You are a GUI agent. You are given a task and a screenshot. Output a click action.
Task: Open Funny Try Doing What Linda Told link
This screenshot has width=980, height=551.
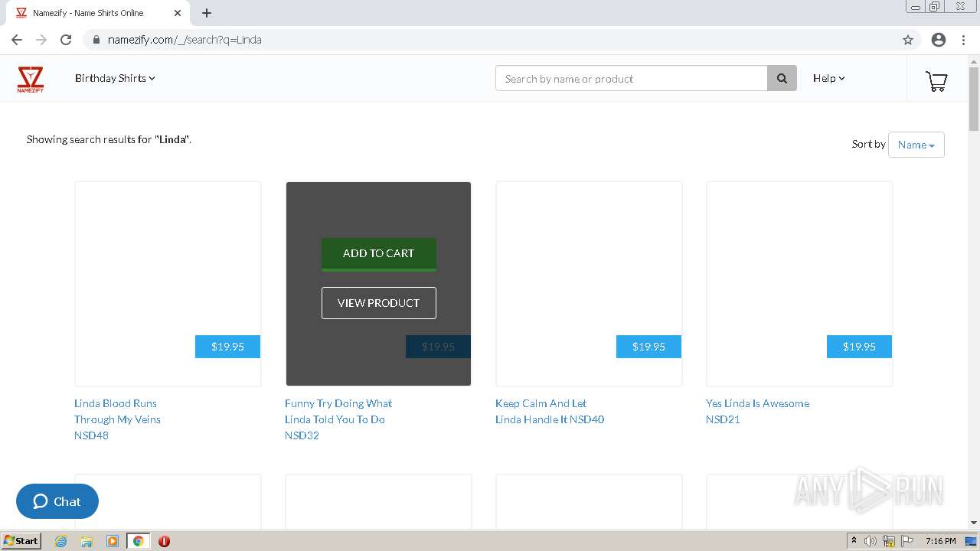pyautogui.click(x=338, y=419)
